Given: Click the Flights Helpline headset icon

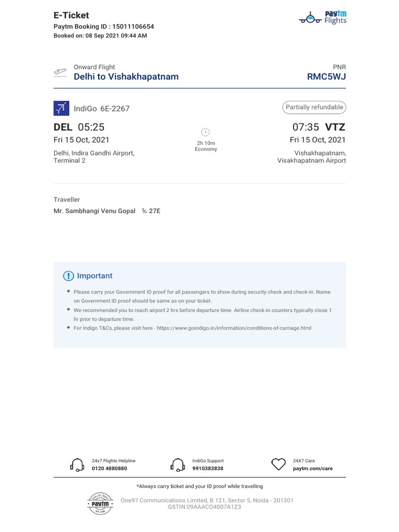Looking at the screenshot, I should [77, 464].
